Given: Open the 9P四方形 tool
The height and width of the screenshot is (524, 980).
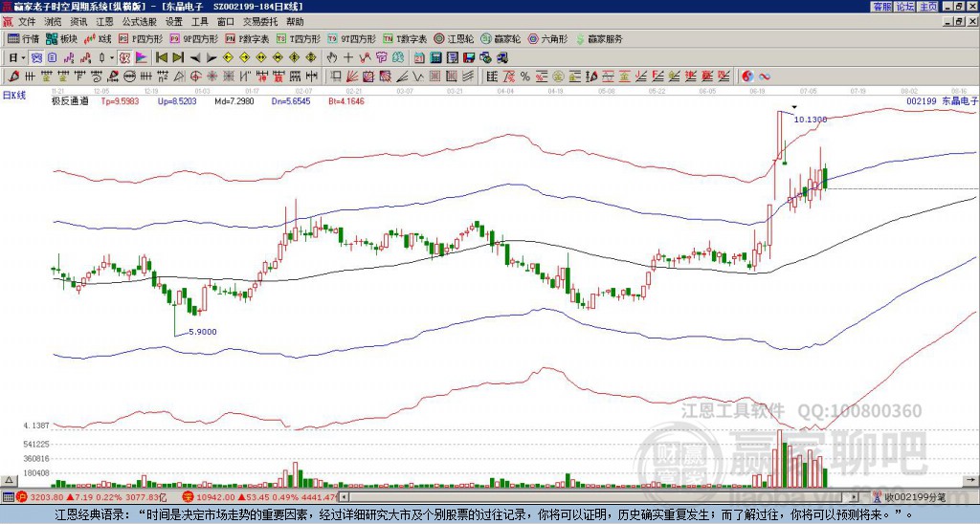Looking at the screenshot, I should (193, 38).
